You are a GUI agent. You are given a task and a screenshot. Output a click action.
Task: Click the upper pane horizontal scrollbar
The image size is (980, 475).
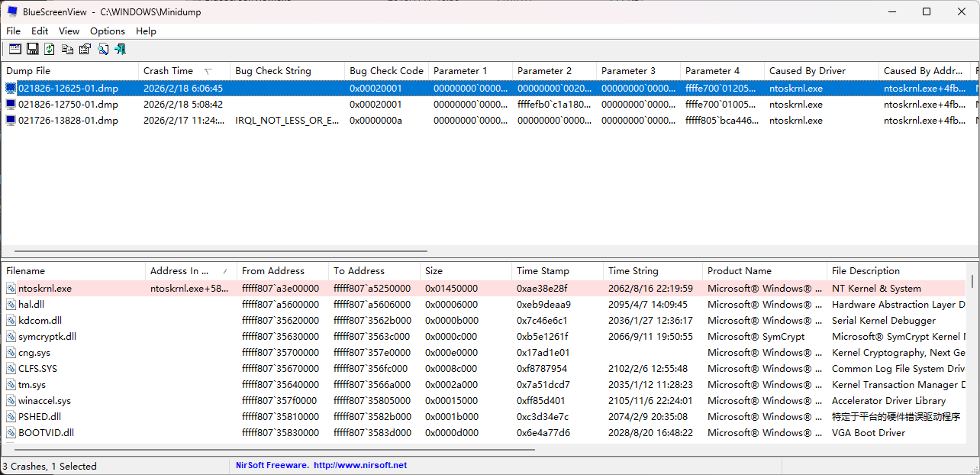coord(214,250)
